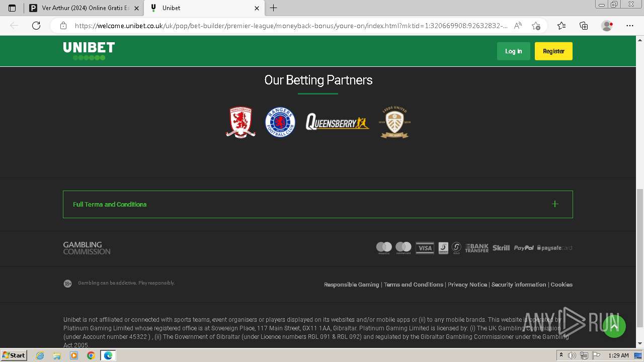Viewport: 644px width, 362px height.
Task: Open the Leeds United crest logo
Action: (394, 122)
